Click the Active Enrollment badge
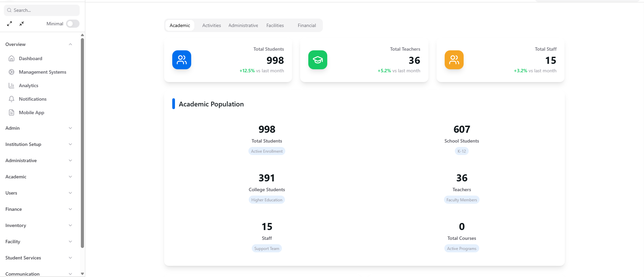The width and height of the screenshot is (644, 277). [267, 151]
